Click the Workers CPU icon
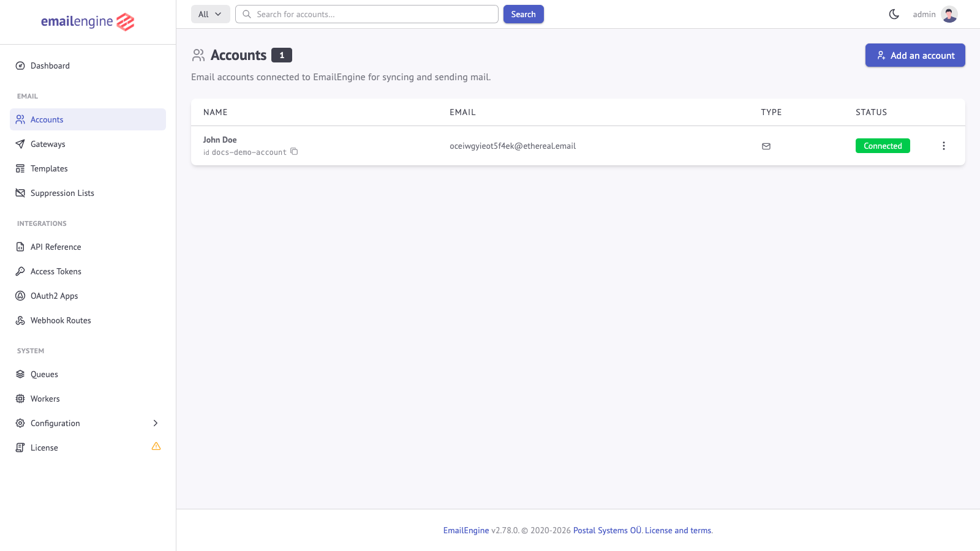 [x=20, y=399]
